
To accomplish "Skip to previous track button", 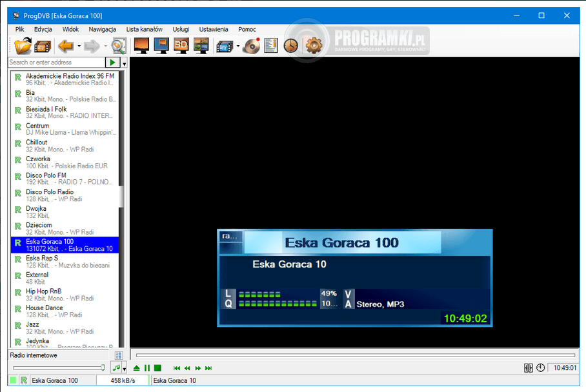I will pyautogui.click(x=177, y=368).
